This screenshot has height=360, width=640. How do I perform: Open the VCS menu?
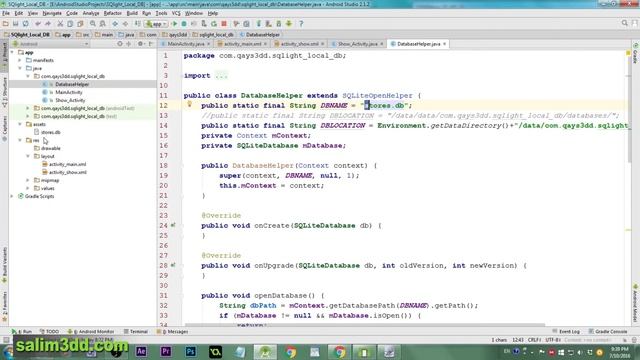coord(176,13)
